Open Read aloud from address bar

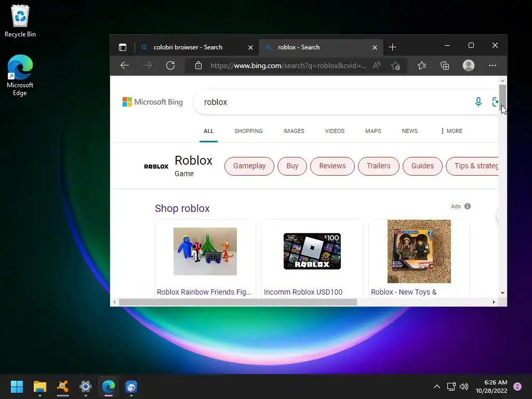coord(377,65)
